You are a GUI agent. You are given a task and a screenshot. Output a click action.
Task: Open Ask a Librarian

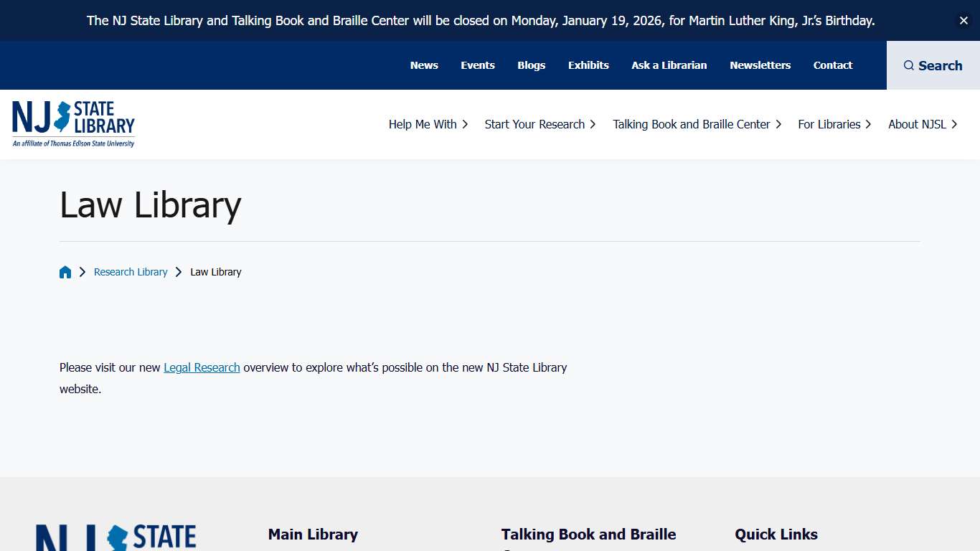point(669,65)
